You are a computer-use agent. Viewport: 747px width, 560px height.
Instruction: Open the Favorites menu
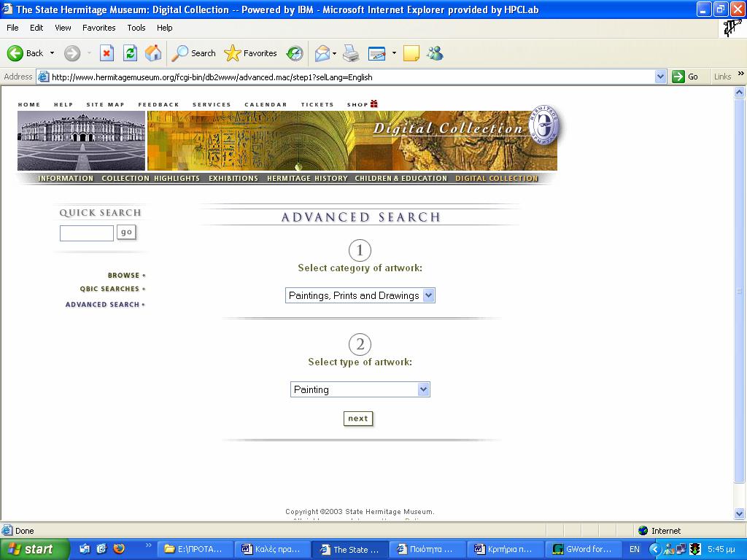98,28
